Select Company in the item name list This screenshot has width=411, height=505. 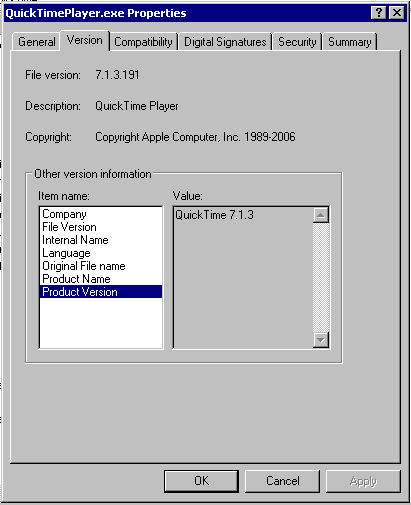point(101,214)
